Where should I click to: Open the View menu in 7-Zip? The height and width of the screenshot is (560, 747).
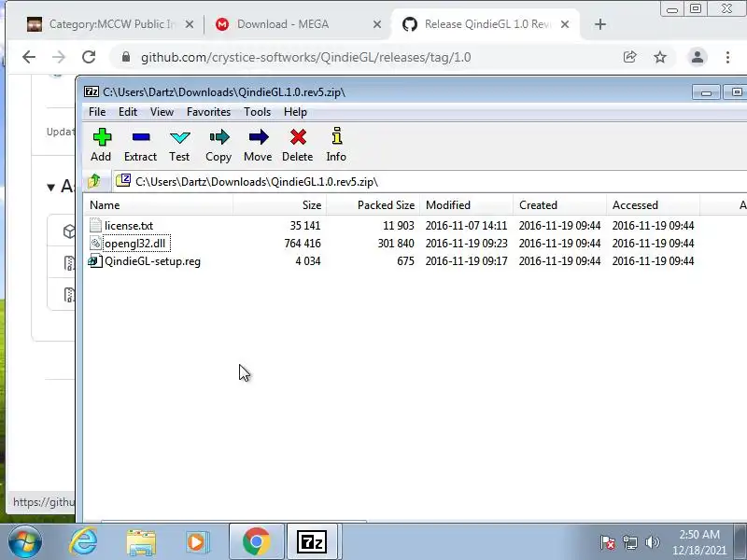pyautogui.click(x=162, y=111)
